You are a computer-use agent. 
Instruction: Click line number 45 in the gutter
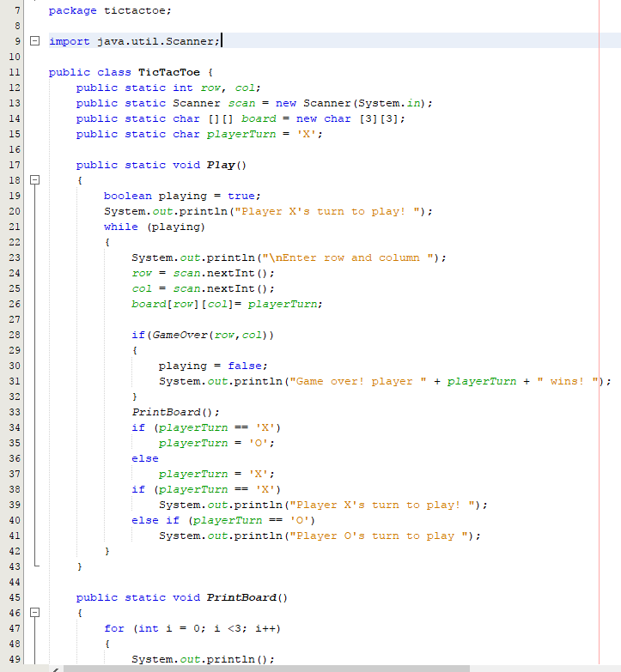pyautogui.click(x=15, y=597)
